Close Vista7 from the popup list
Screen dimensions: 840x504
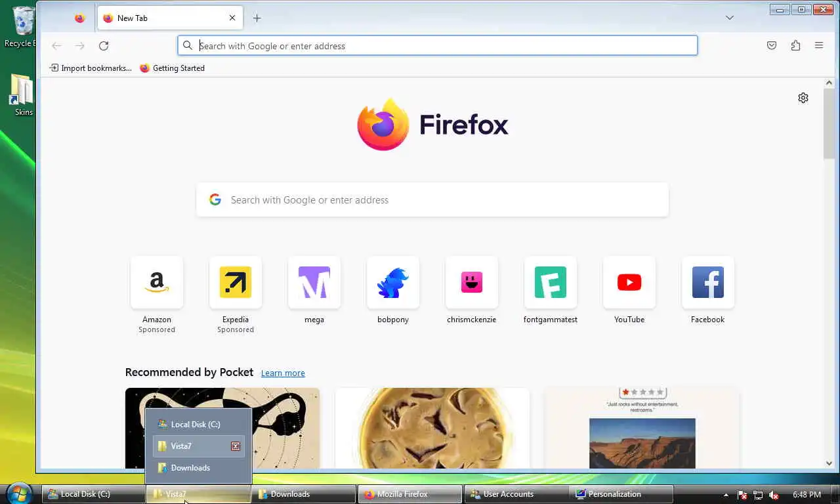236,446
